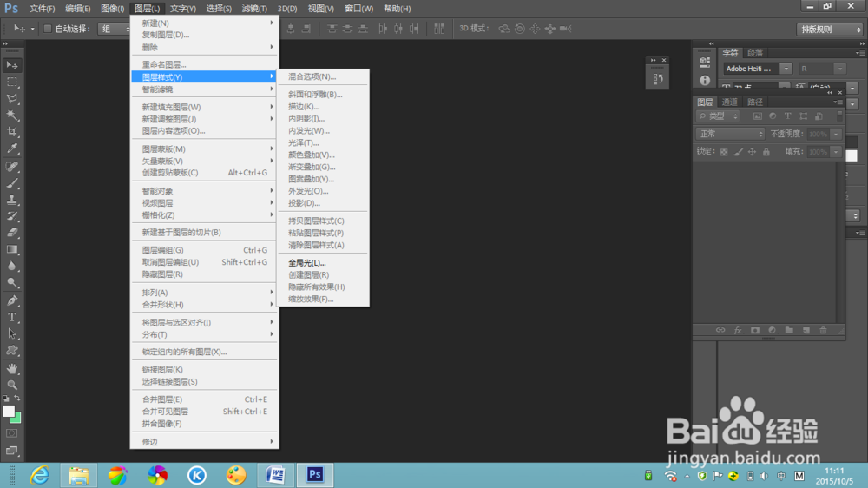Open the 文件(F) menu

(42, 9)
